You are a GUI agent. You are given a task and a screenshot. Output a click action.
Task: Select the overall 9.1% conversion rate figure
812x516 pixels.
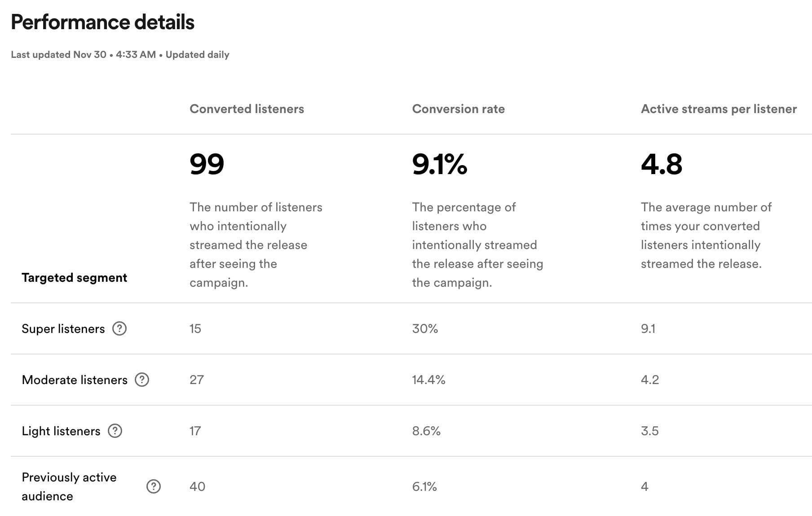coord(439,164)
